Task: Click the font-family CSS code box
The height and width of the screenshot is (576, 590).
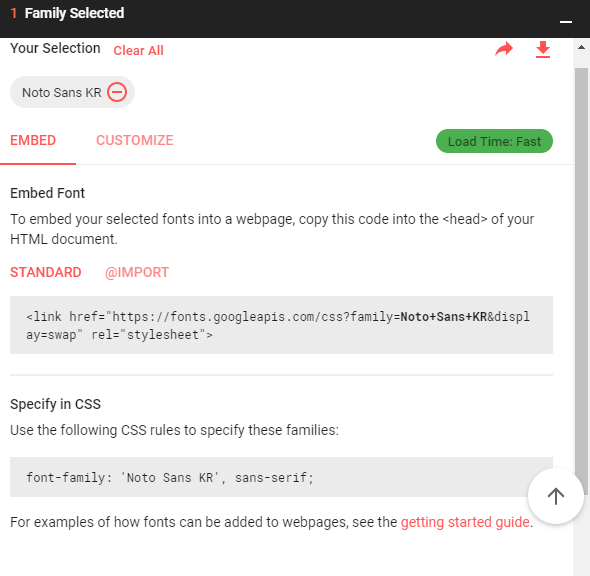Action: point(281,477)
